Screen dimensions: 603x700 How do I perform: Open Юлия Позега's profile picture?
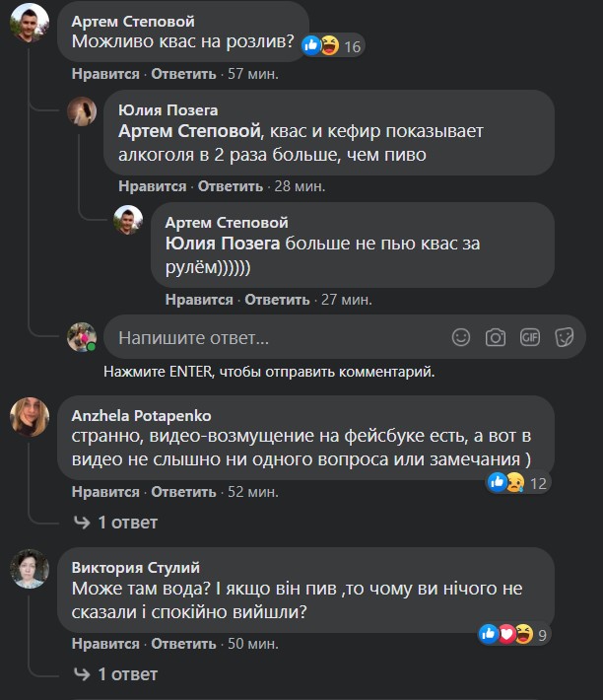(82, 112)
